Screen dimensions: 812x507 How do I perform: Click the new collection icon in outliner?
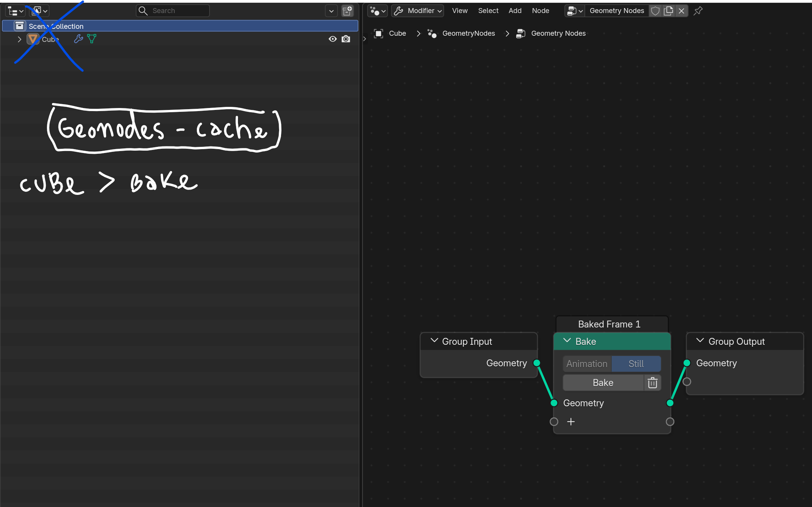[x=347, y=11]
